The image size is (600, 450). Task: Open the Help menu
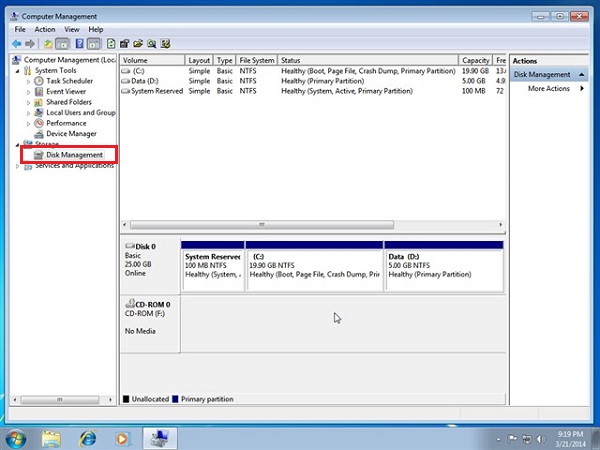[96, 29]
